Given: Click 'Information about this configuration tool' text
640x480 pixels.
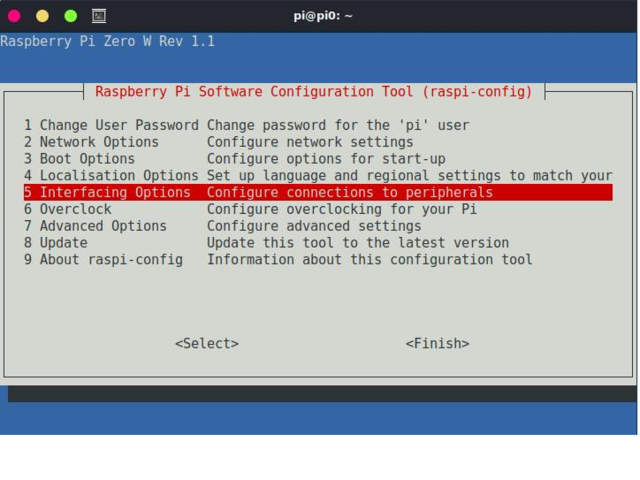Looking at the screenshot, I should coord(370,259).
